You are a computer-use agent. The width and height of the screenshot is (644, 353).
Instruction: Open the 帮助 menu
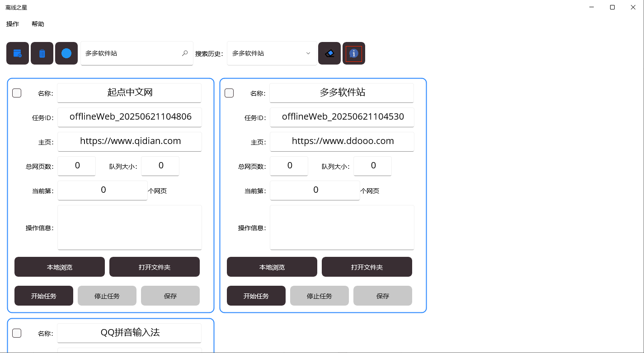(x=38, y=24)
